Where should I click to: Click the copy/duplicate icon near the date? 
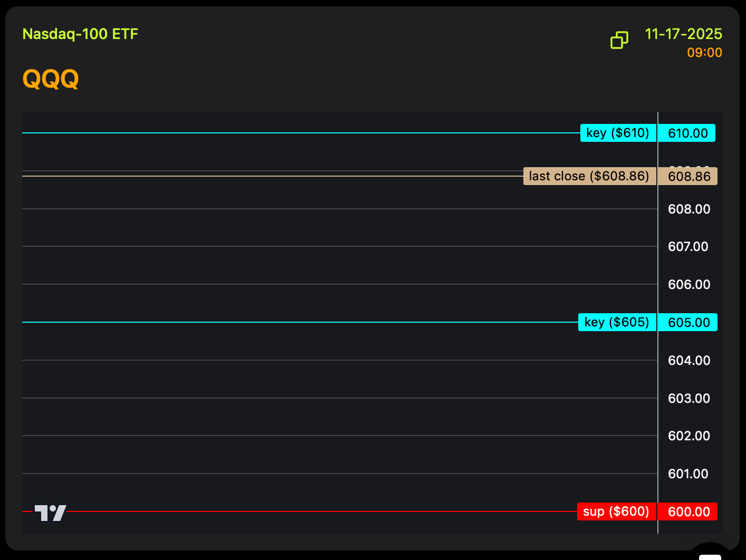pyautogui.click(x=619, y=40)
